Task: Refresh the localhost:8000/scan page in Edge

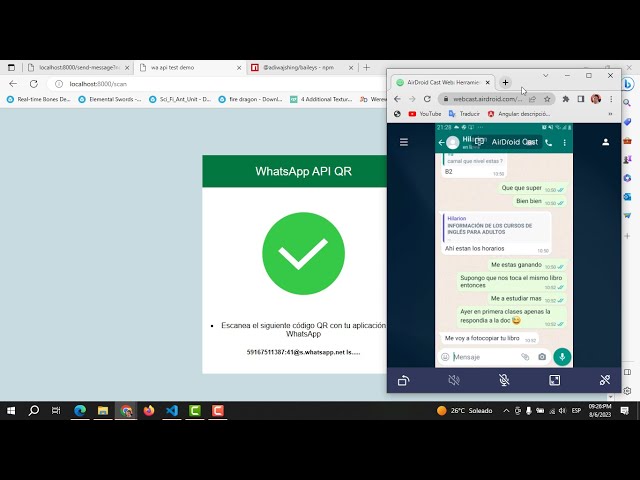Action: 34,84
